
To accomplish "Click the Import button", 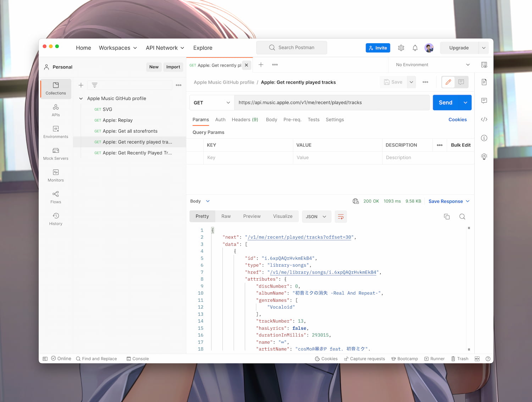I will (x=173, y=67).
